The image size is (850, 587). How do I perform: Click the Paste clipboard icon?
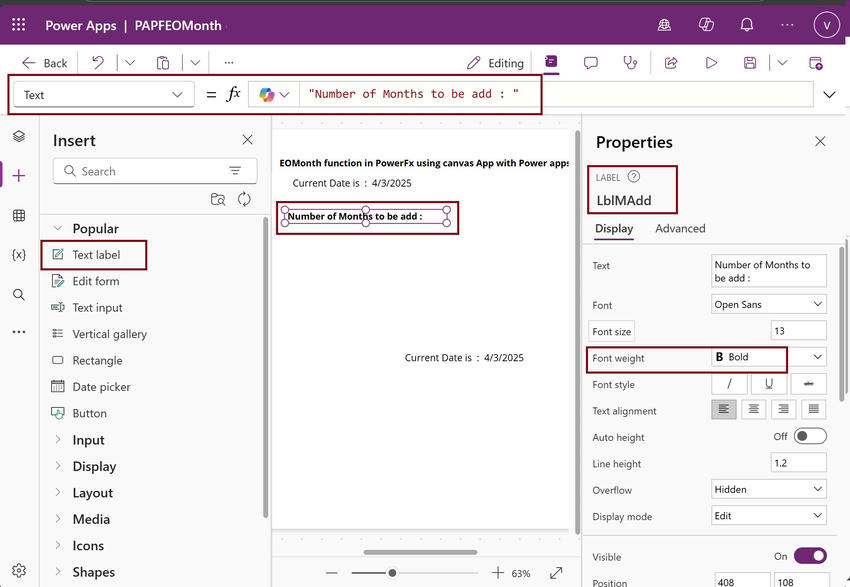[x=163, y=63]
